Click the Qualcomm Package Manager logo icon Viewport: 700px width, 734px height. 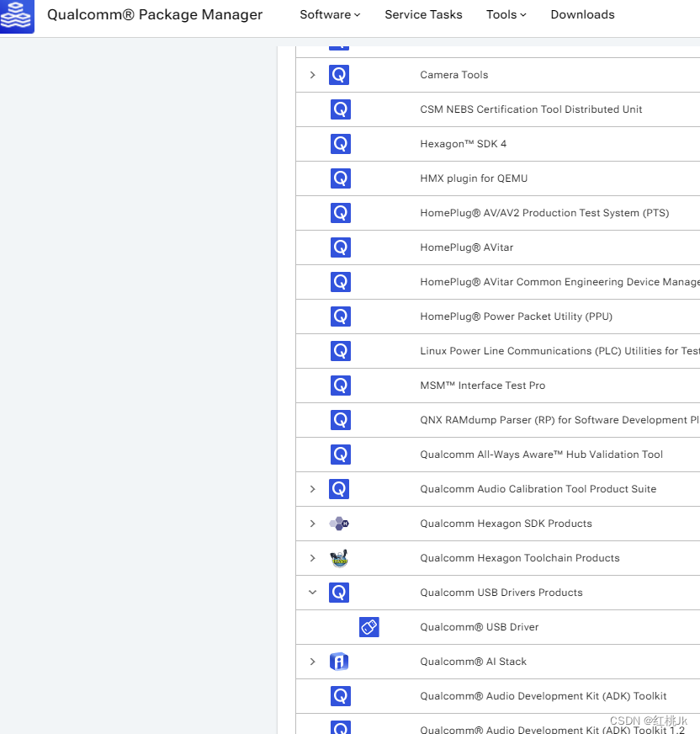pos(17,16)
